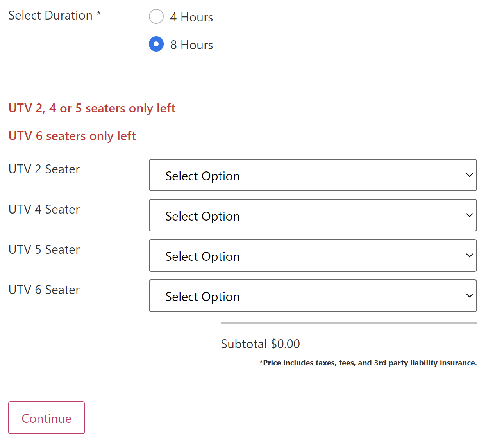504x445 pixels.
Task: Click the UTV 6 Seater row label
Action: pyautogui.click(x=44, y=290)
